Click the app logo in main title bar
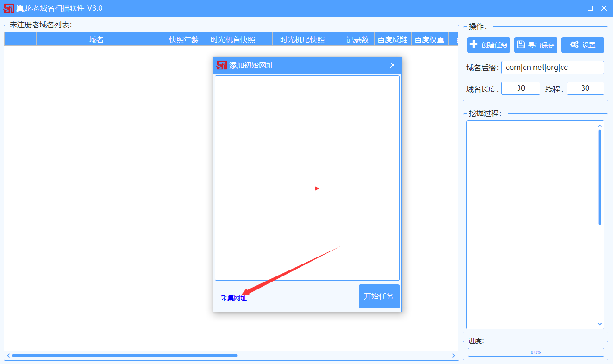Image resolution: width=613 pixels, height=364 pixels. coord(8,8)
